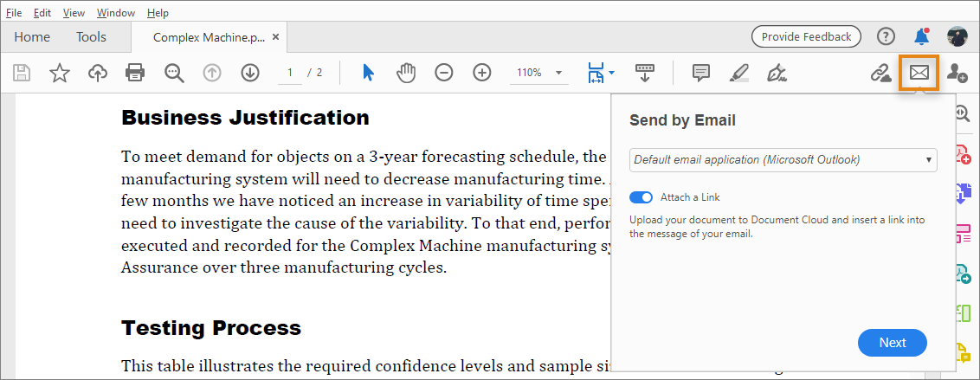Add a comment with sticky note icon
Screen dimensions: 980x380
(701, 73)
